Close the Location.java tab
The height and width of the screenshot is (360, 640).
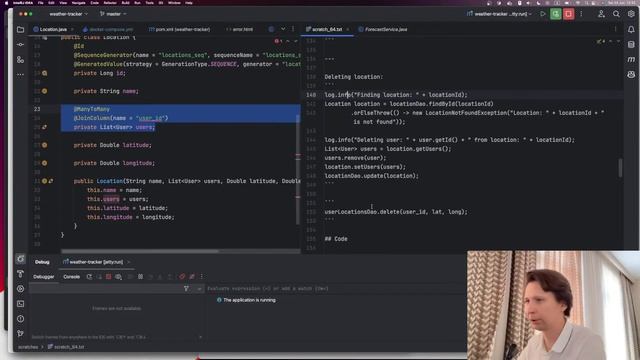tap(72, 29)
